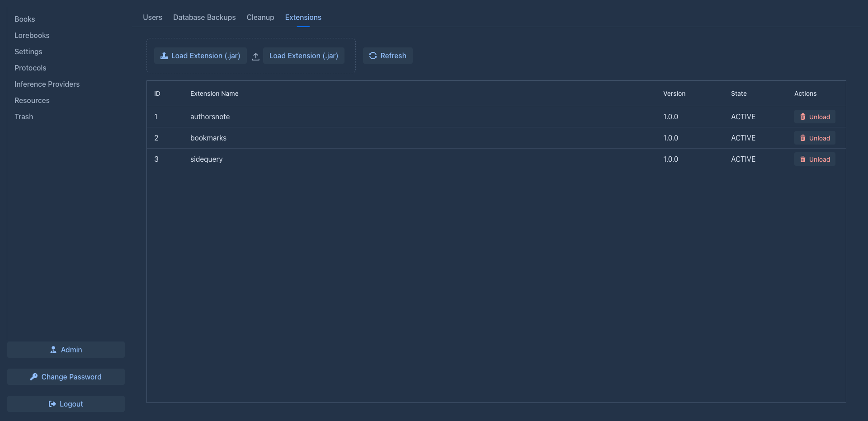Click the upload icon inside first Load Extension button
The width and height of the screenshot is (868, 421).
click(164, 56)
